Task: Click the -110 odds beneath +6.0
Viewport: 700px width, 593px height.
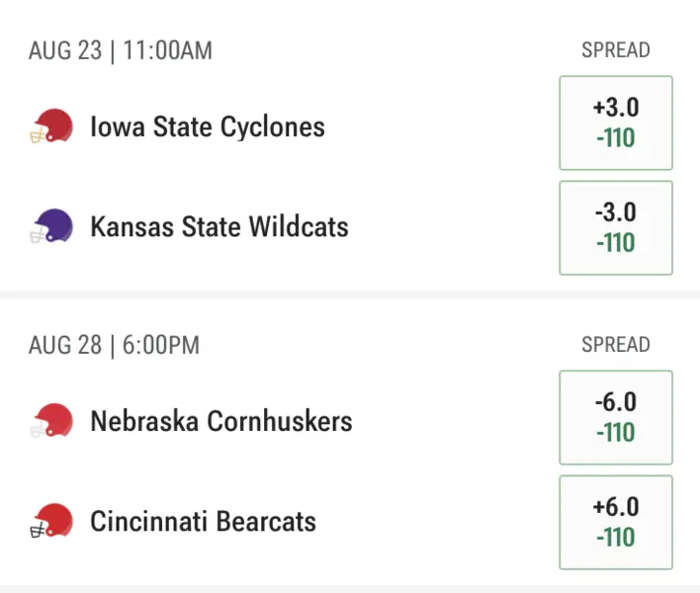Action: coord(615,538)
